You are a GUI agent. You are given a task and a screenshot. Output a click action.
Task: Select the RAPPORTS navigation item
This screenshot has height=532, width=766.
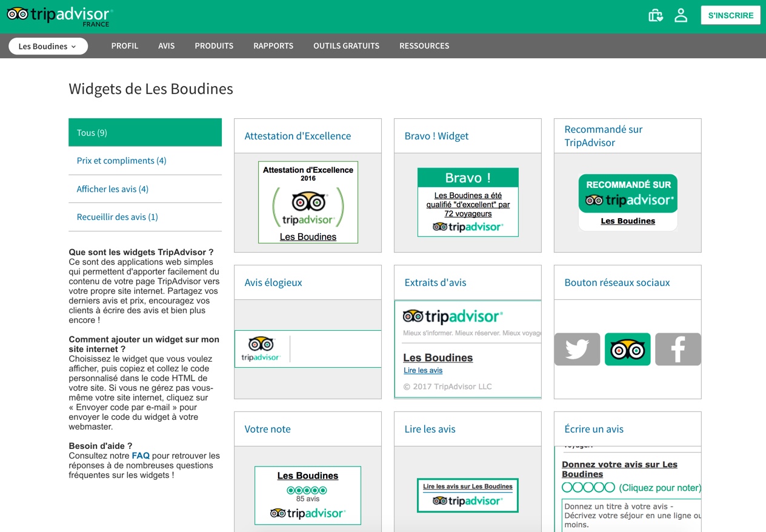(x=273, y=45)
